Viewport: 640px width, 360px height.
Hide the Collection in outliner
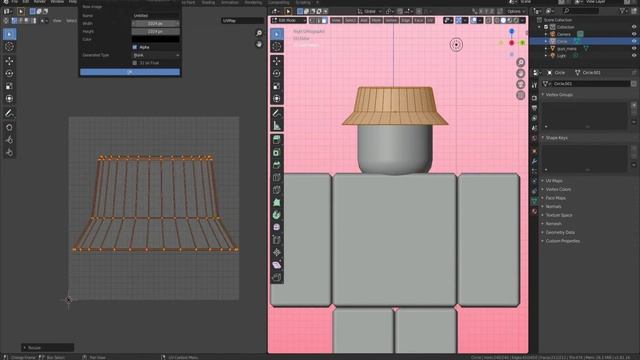634,27
